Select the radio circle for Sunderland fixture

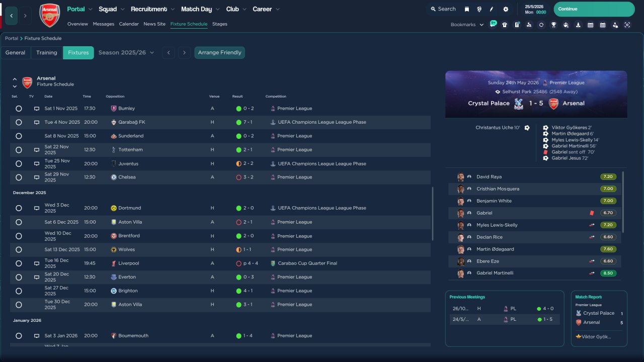click(x=19, y=136)
